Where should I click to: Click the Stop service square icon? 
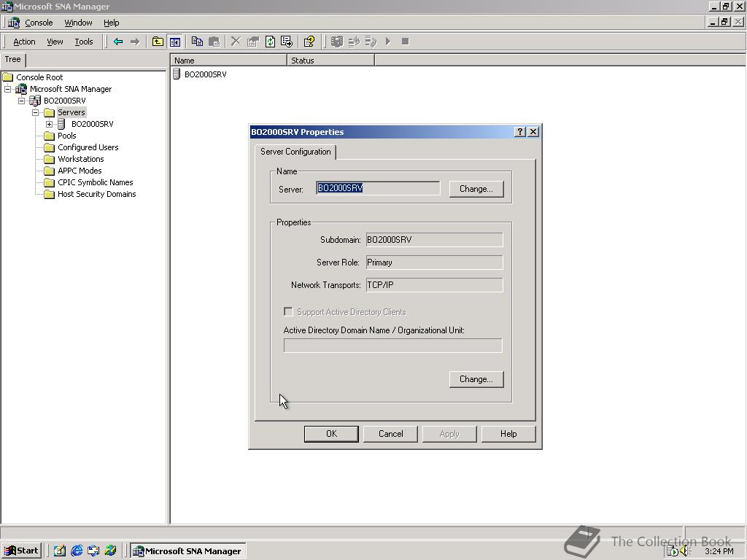click(x=405, y=42)
